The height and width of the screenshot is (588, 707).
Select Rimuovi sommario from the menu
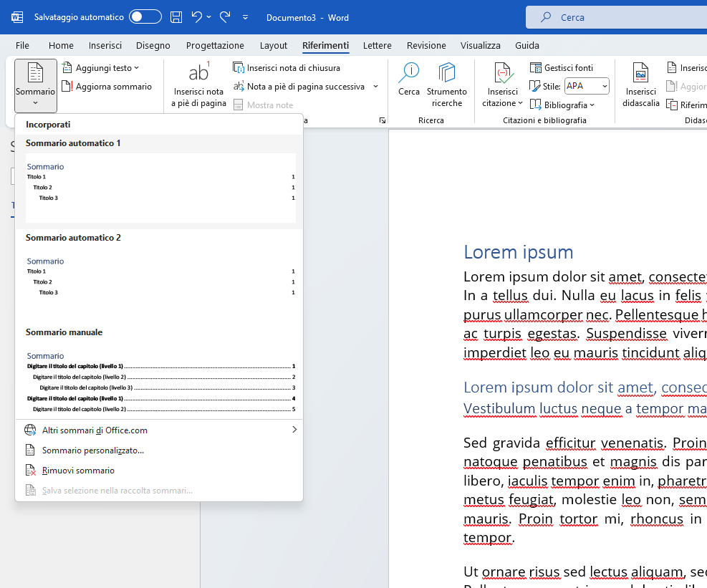pyautogui.click(x=78, y=471)
